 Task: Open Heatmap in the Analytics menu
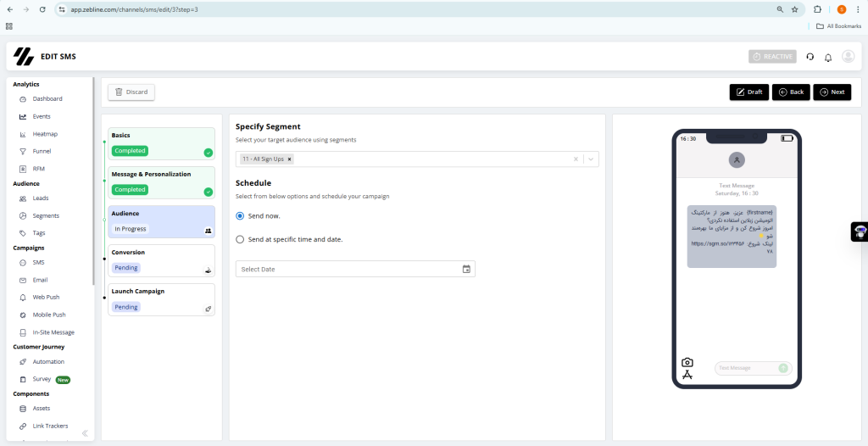pyautogui.click(x=45, y=134)
